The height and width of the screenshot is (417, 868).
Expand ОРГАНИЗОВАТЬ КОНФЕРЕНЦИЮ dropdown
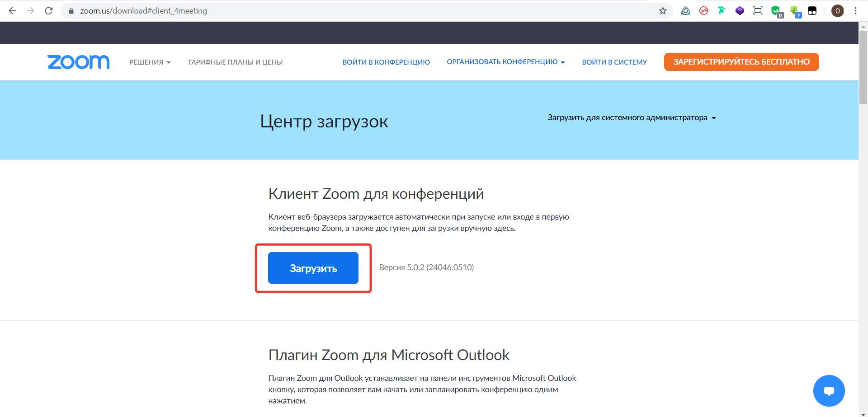tap(506, 62)
